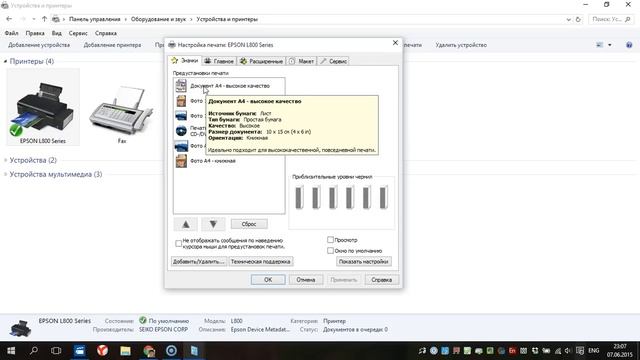Screen dimensions: 640x360
Task: Open the round blue circle taskbar app
Action: (x=171, y=351)
